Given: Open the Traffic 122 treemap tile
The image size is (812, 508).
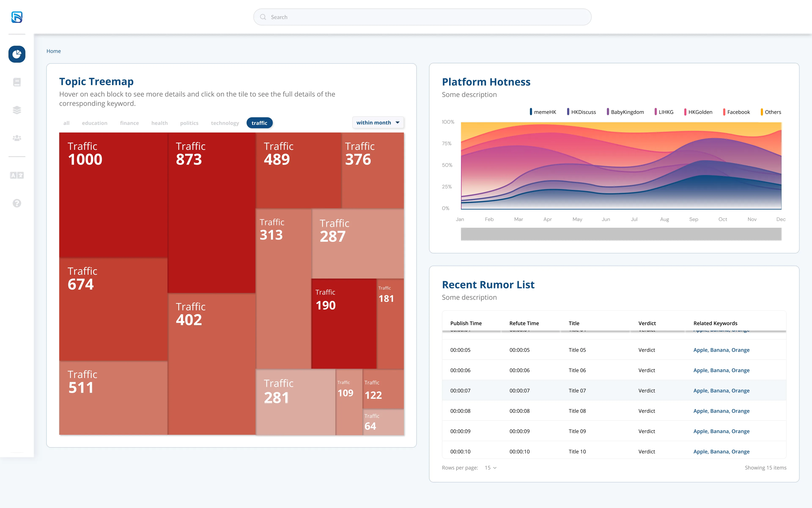Looking at the screenshot, I should point(383,389).
